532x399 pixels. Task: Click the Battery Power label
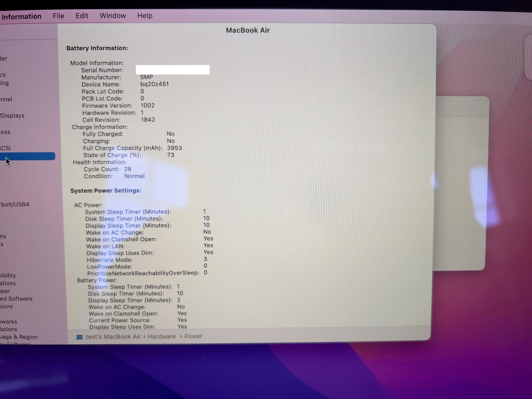click(97, 280)
